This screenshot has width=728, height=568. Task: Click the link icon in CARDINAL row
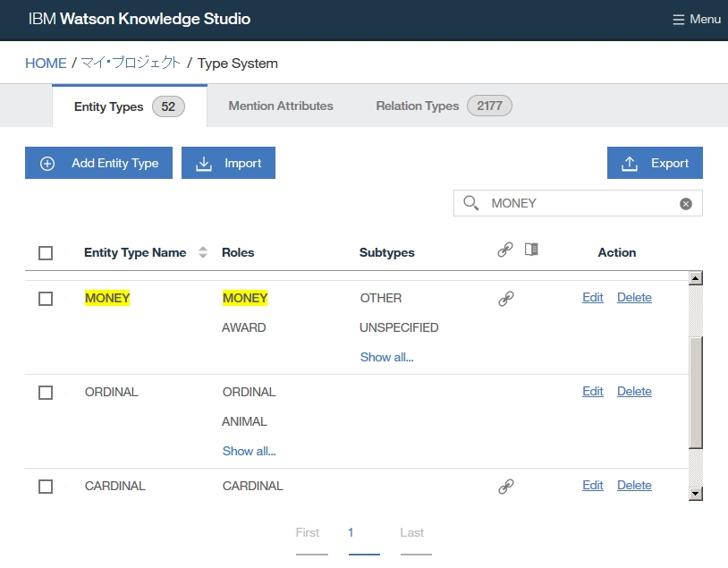pos(506,487)
